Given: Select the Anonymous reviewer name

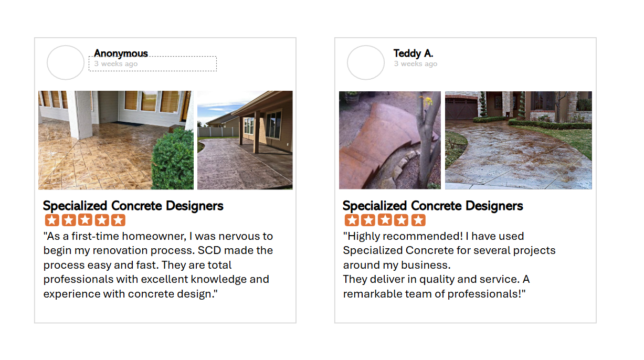Looking at the screenshot, I should click(121, 53).
